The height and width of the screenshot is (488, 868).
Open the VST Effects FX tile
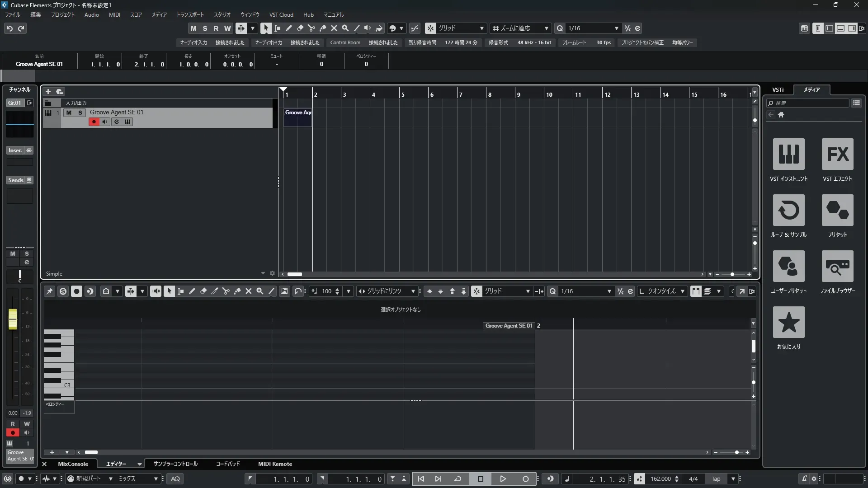point(837,154)
